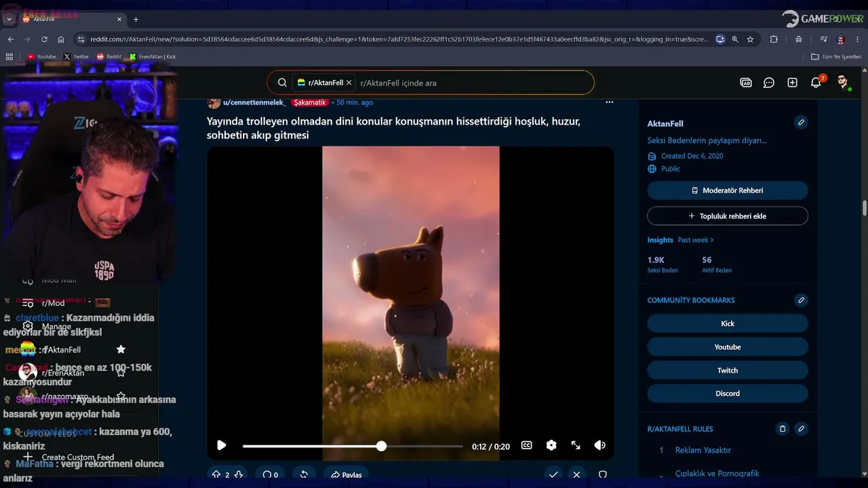
Task: Edit the r/AktanFell rules
Action: pos(801,429)
